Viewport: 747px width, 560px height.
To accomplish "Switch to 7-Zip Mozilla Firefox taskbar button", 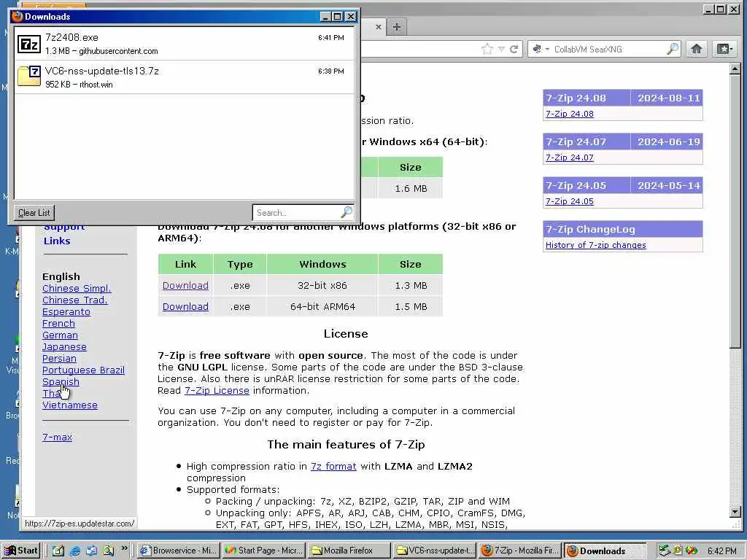I will [x=519, y=551].
